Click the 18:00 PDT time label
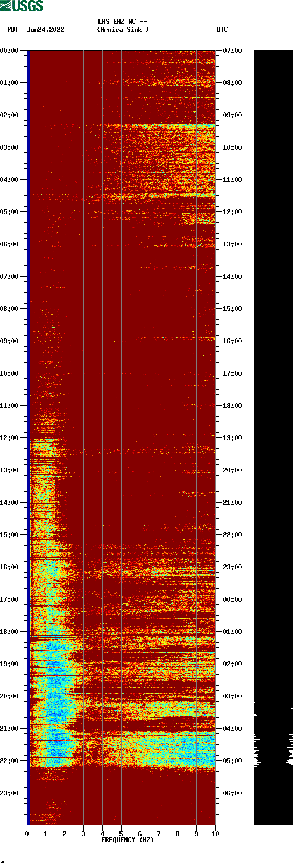Image resolution: width=297 pixels, height=868 pixels. click(9, 631)
